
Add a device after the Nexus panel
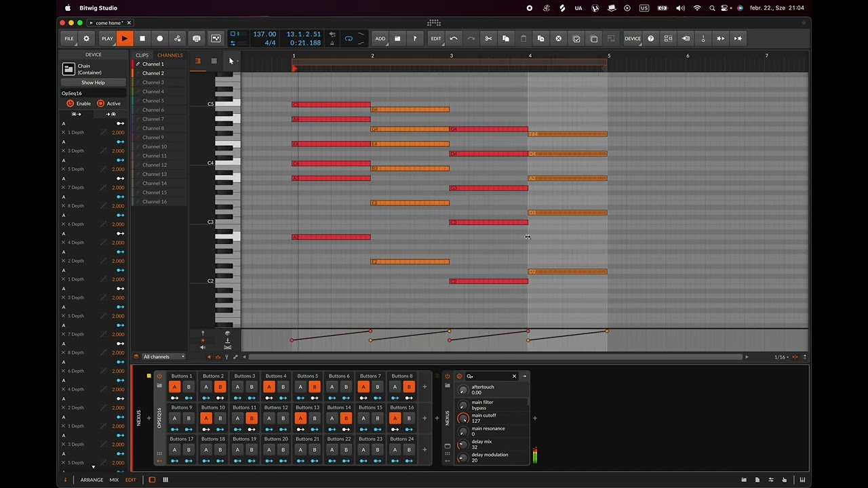point(534,418)
